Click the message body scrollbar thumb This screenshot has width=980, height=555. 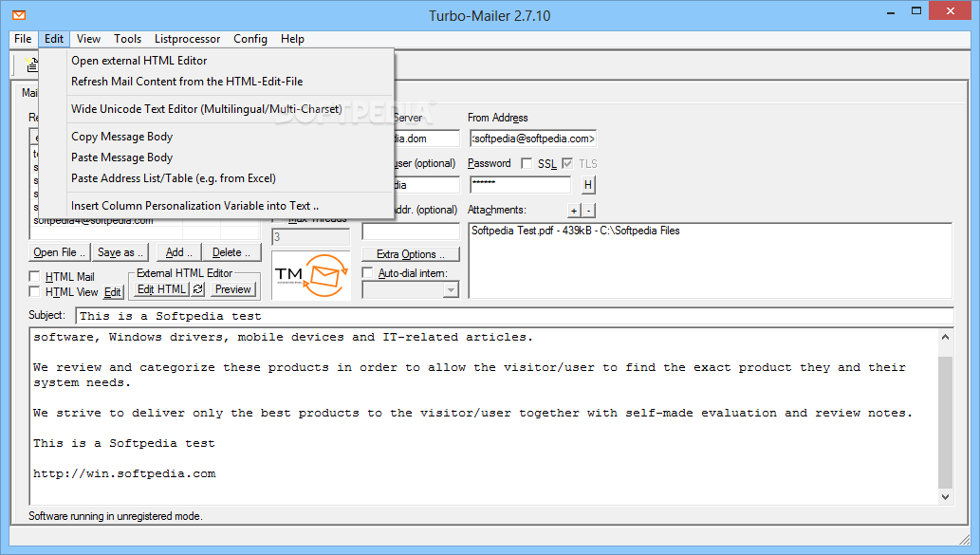pyautogui.click(x=945, y=422)
